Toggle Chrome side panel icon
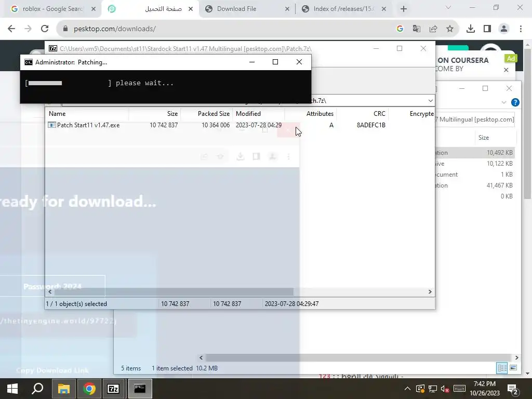Screen dimensions: 532x399 [x=487, y=29]
